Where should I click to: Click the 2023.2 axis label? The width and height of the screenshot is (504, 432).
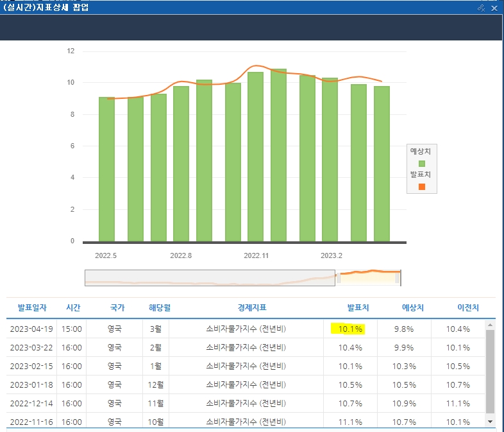pyautogui.click(x=332, y=255)
